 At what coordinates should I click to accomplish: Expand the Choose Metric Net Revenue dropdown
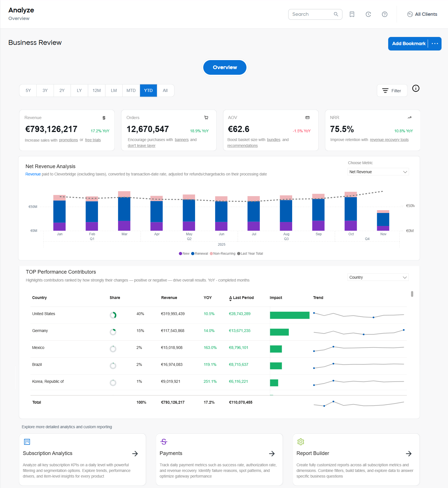click(x=378, y=172)
